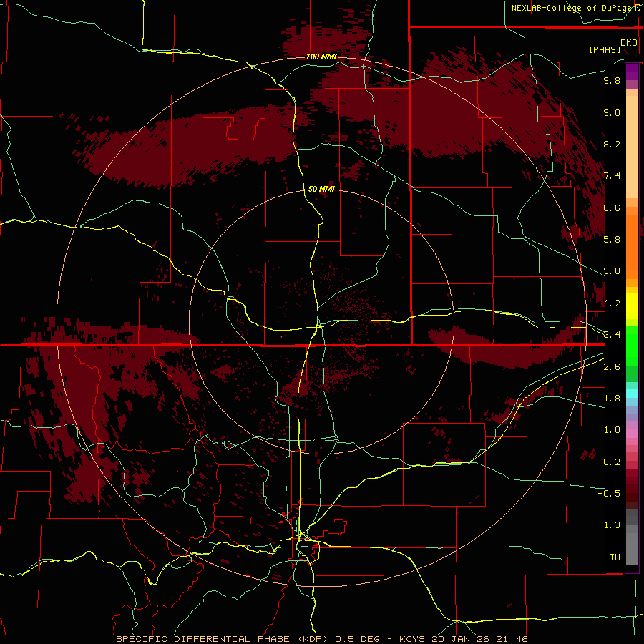Click the yellow segment of color bar
The image size is (644, 644).
click(632, 306)
